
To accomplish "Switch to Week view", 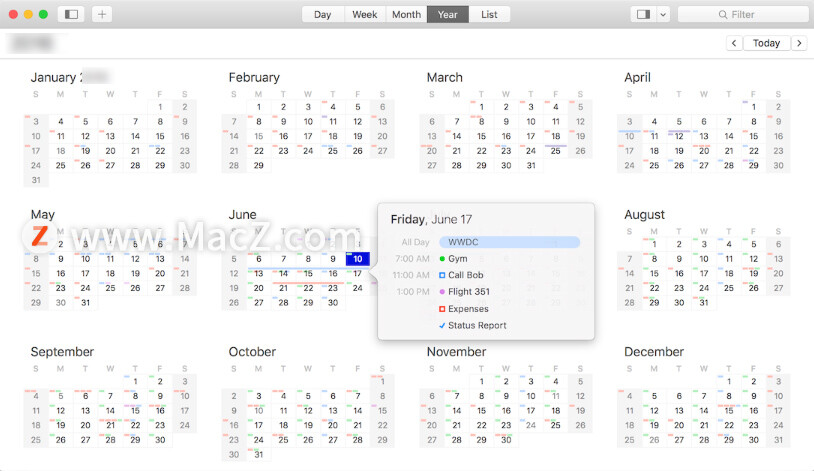I will [364, 15].
